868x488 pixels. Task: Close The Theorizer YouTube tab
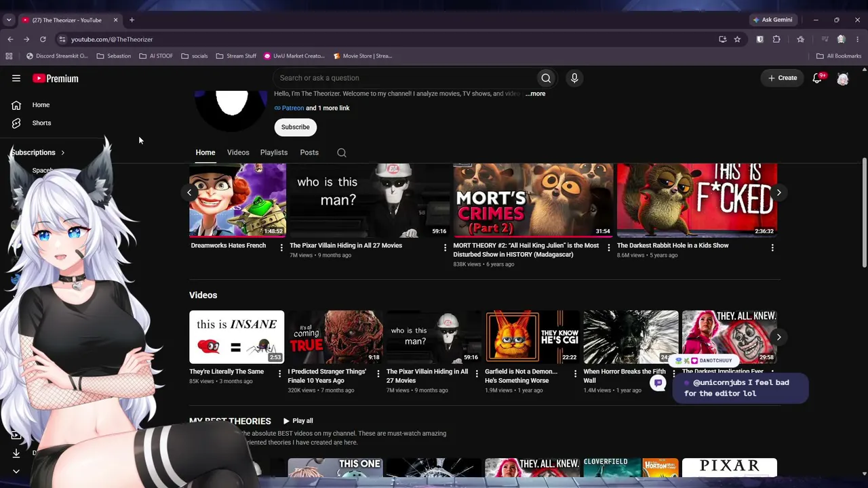pos(115,20)
